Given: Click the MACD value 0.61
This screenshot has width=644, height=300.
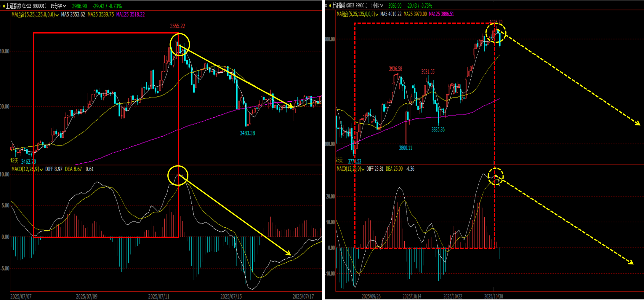Looking at the screenshot, I should 89,169.
